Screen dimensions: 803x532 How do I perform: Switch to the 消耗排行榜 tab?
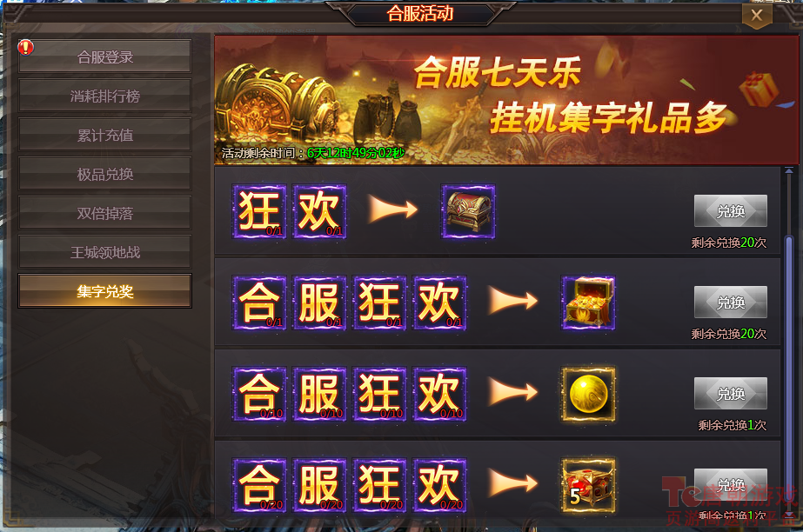pos(105,96)
